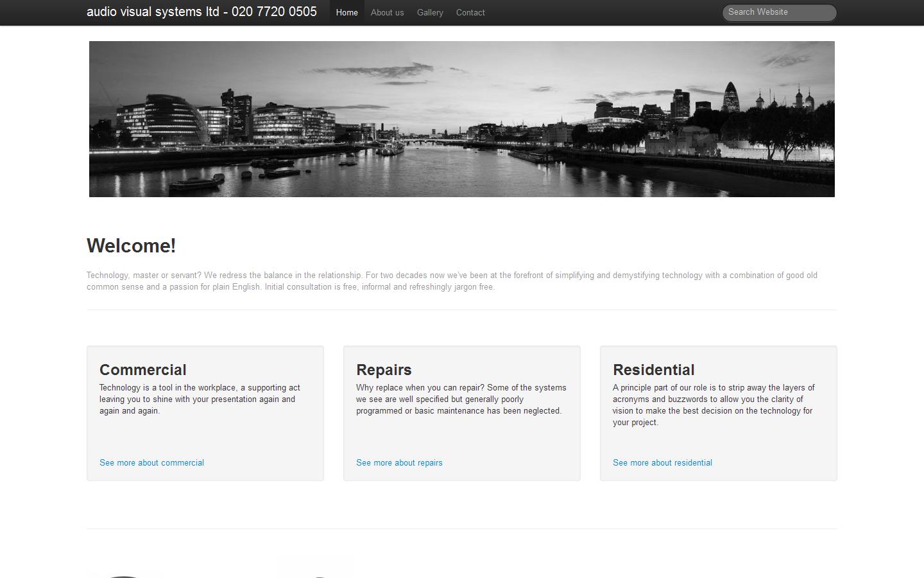The image size is (924, 578).
Task: Click the Residential section heading
Action: (654, 370)
